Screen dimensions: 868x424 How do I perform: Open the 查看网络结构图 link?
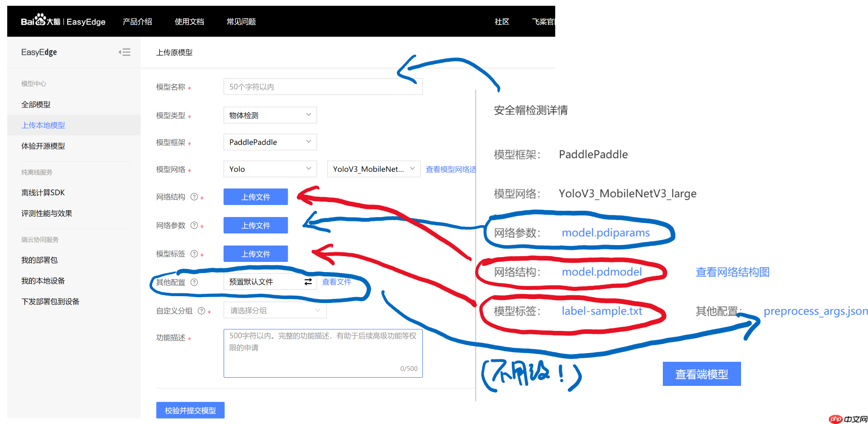[x=732, y=272]
